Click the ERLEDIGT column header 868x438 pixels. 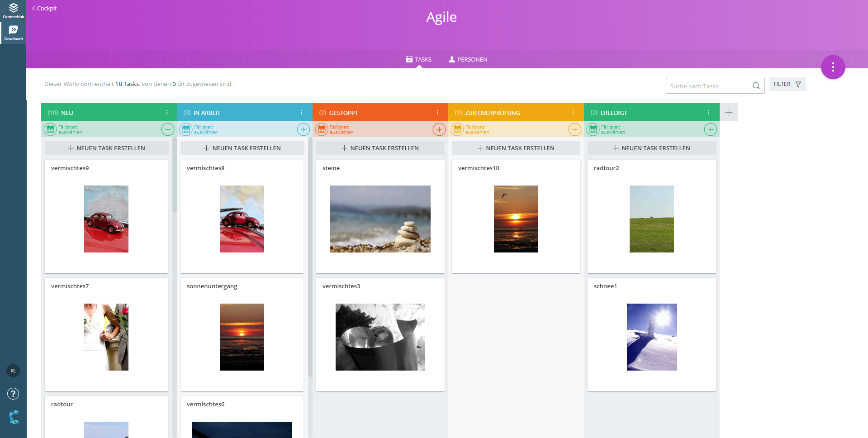[x=652, y=112]
